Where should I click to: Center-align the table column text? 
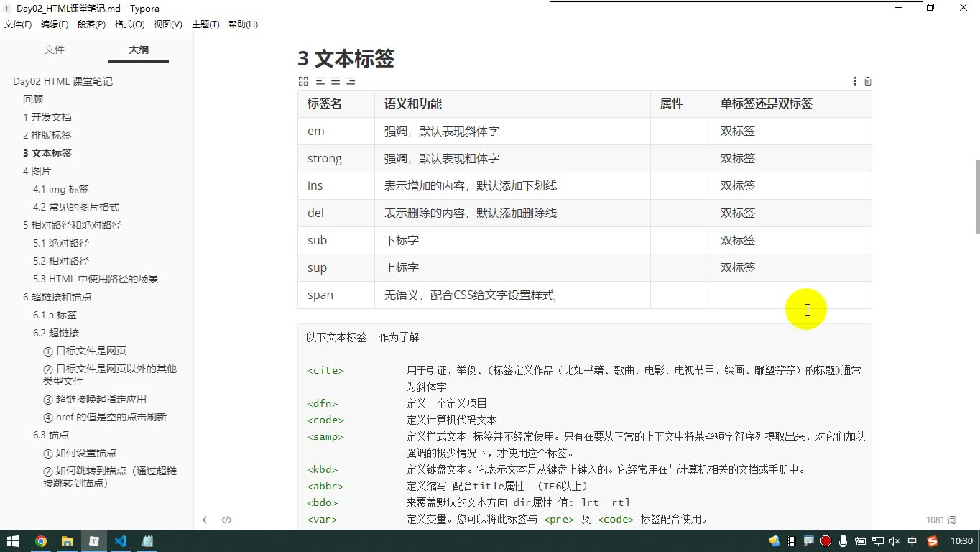pos(336,81)
